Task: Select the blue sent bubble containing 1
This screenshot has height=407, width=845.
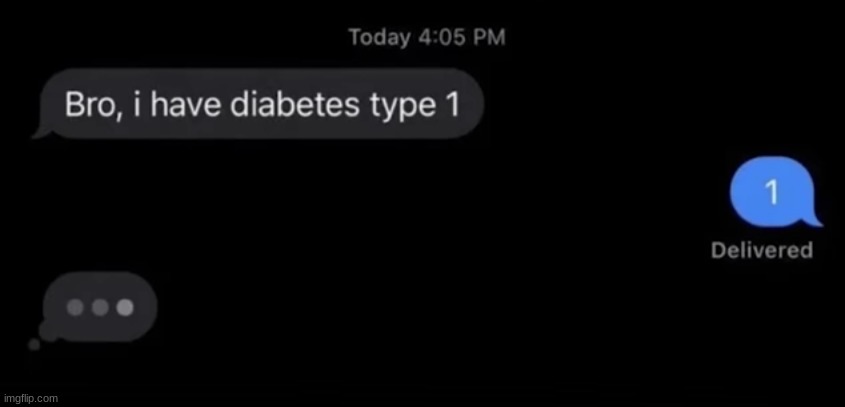Action: click(x=772, y=192)
